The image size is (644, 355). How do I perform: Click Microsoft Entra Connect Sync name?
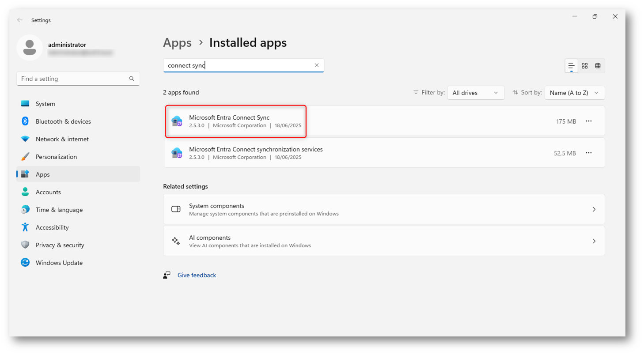(229, 117)
